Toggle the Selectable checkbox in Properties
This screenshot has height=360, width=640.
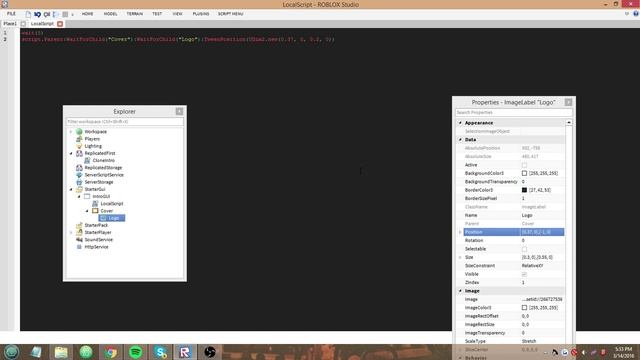(x=524, y=249)
